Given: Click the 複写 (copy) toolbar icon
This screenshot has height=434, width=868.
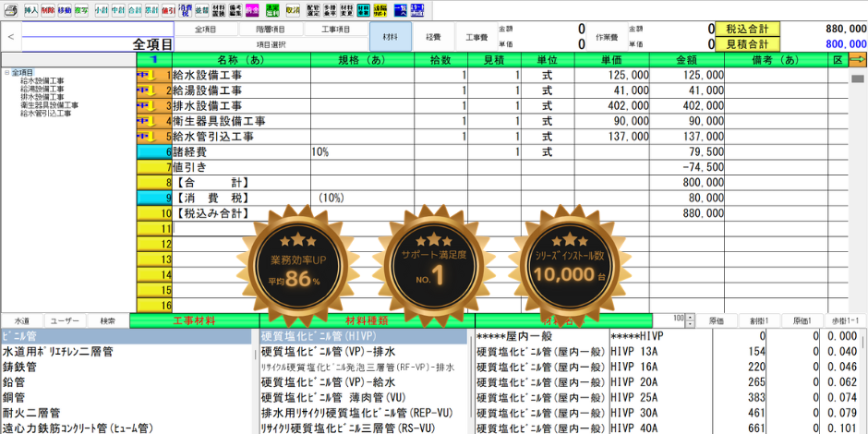Looking at the screenshot, I should [x=80, y=9].
